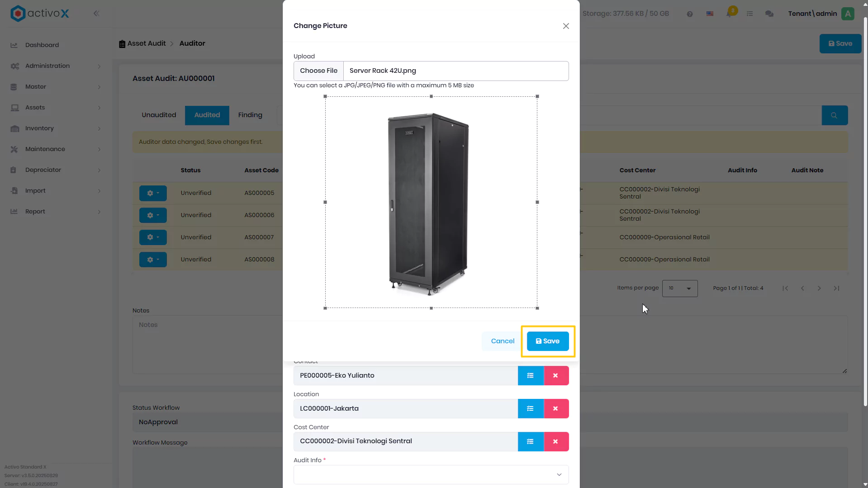Click the Status column header
This screenshot has height=488, width=868.
tap(190, 171)
